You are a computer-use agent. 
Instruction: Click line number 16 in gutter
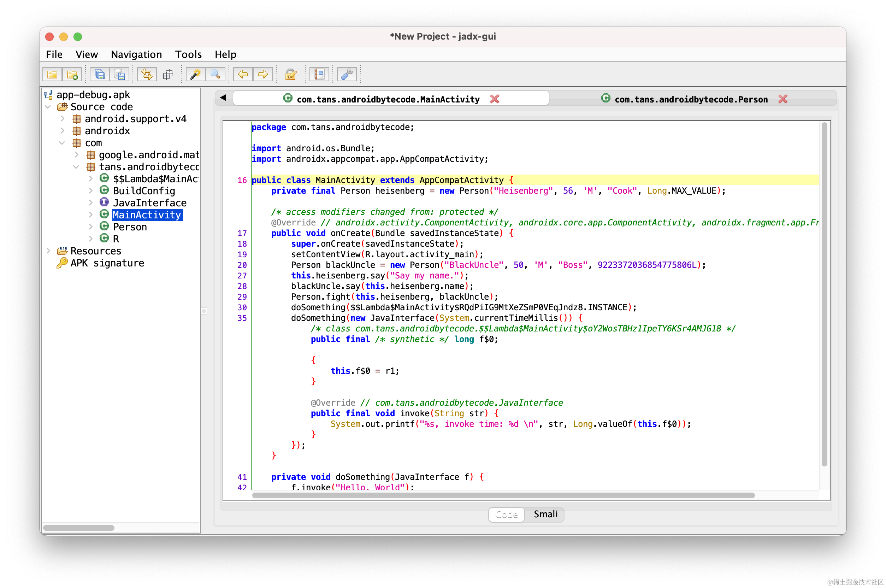tap(242, 180)
